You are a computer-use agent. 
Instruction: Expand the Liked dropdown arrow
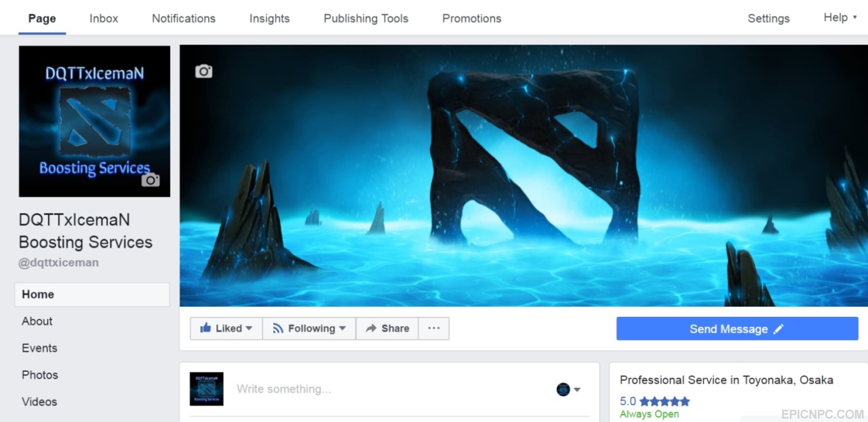249,328
